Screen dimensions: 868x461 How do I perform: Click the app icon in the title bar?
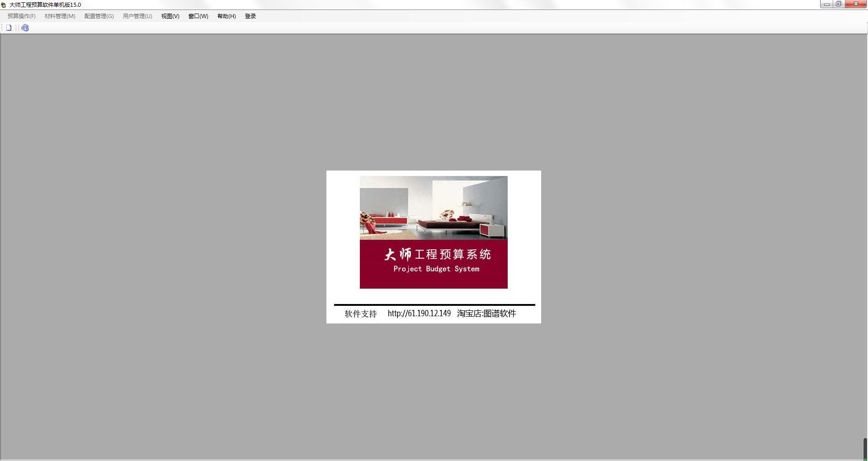(x=4, y=5)
